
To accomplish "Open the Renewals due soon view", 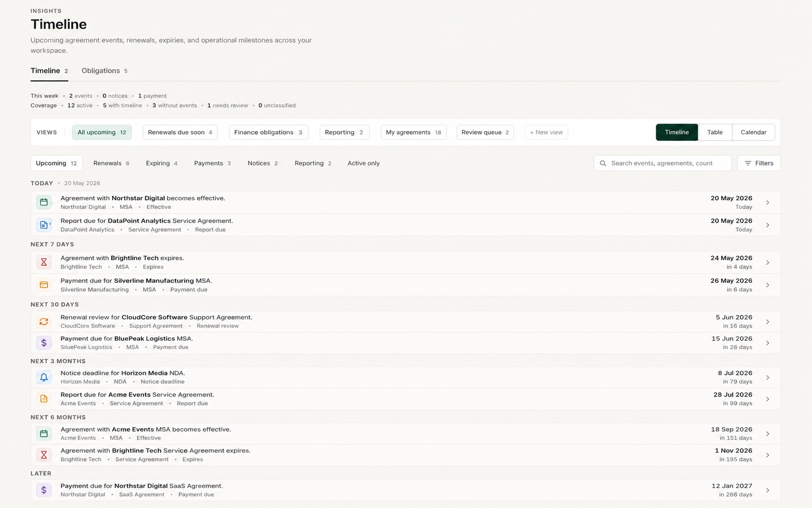I will (x=180, y=132).
